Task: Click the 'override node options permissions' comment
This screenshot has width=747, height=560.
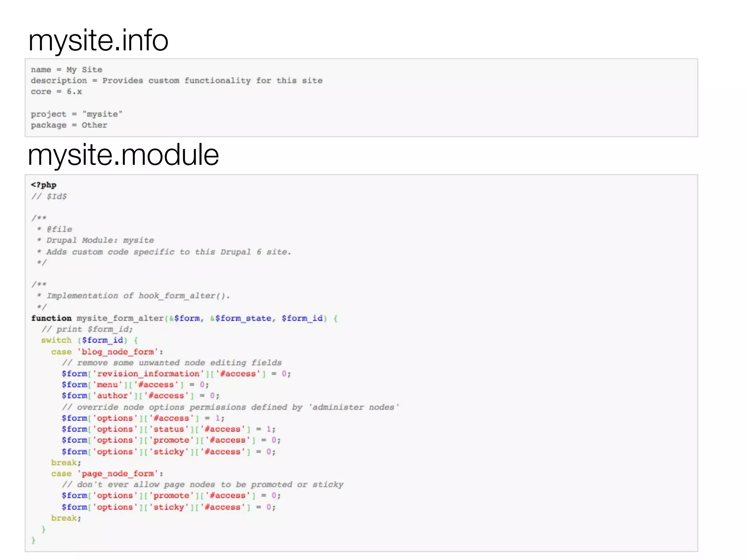Action: 231,407
